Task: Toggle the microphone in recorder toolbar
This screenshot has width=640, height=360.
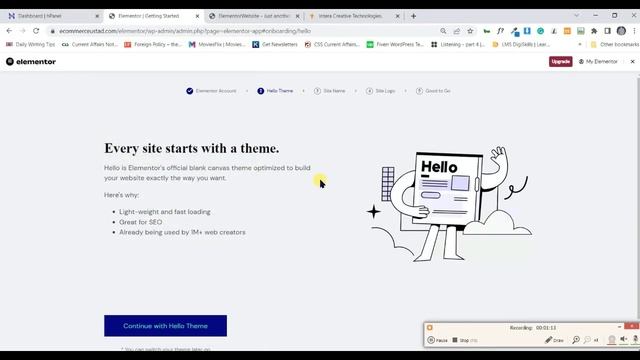Action: point(635,340)
